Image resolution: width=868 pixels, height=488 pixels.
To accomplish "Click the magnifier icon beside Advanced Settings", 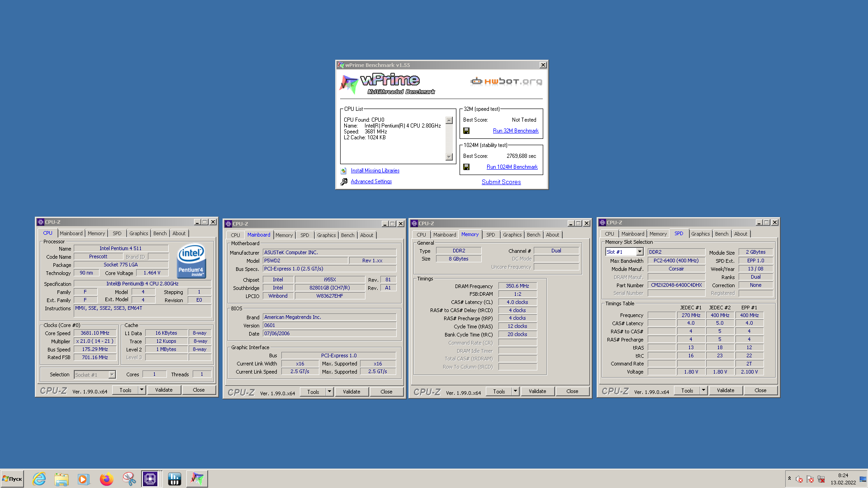I will 344,181.
